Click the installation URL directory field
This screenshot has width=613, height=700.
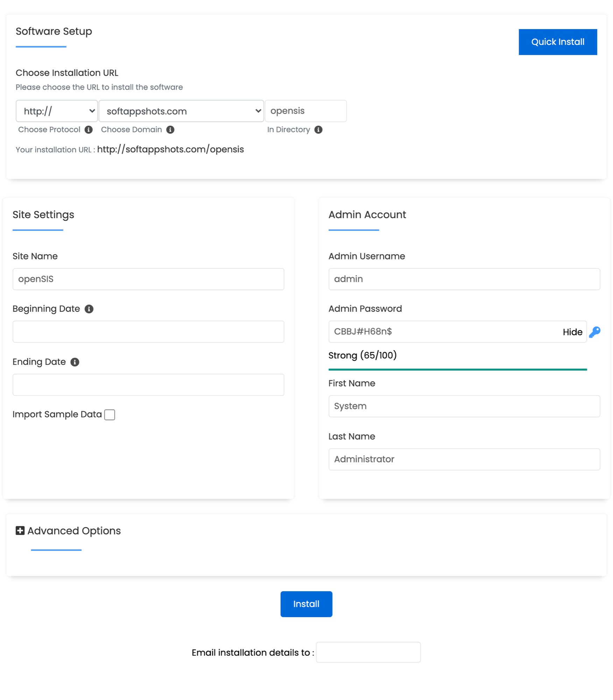[x=305, y=111]
